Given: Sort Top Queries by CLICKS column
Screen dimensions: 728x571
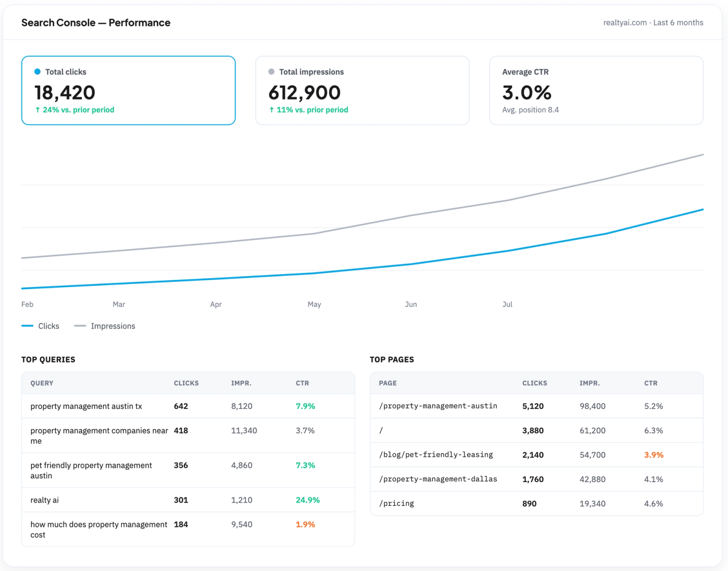Looking at the screenshot, I should click(186, 383).
